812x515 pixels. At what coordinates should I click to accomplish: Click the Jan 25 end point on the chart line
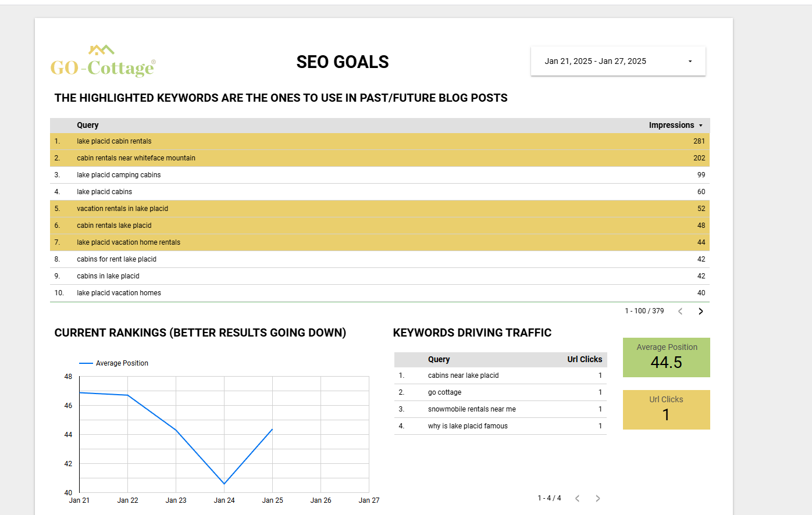point(272,430)
